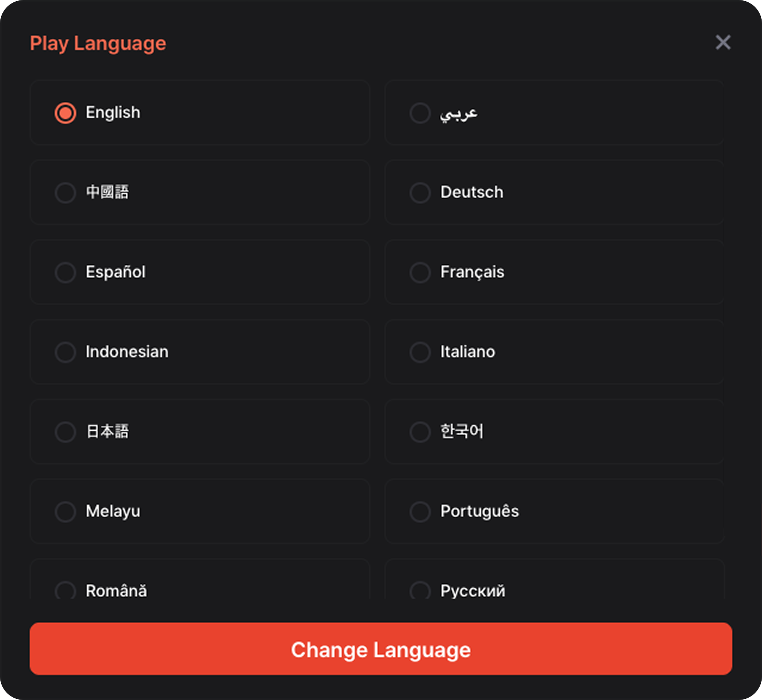Click the Italiano label text

468,352
